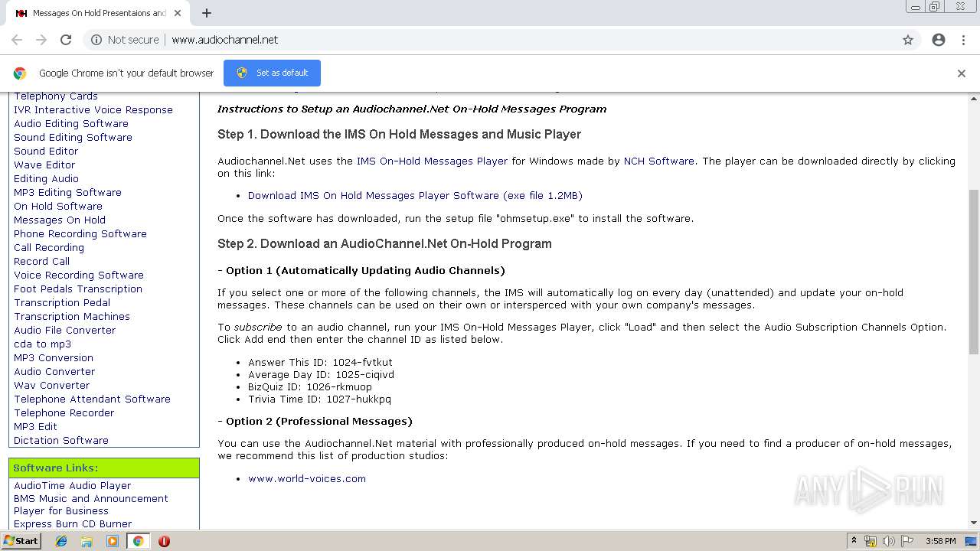
Task: Click the red Opera icon in the taskbar
Action: coord(164,541)
